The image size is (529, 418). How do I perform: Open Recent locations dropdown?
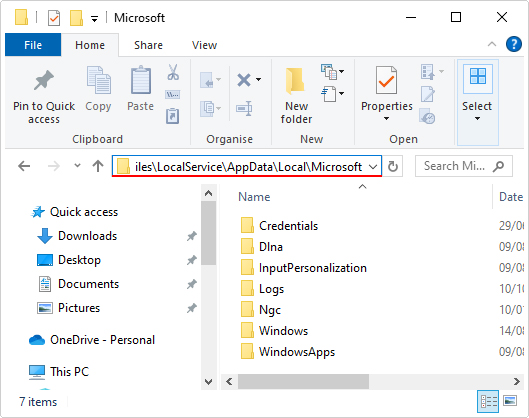point(77,166)
